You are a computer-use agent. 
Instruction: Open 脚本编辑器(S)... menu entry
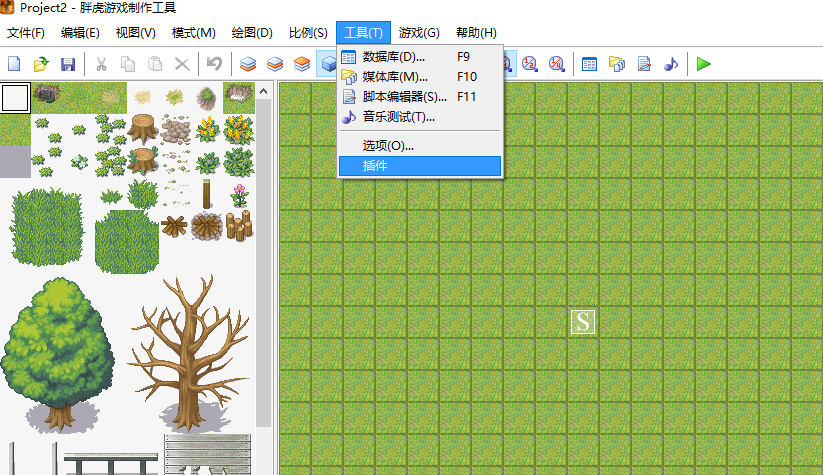pos(420,97)
